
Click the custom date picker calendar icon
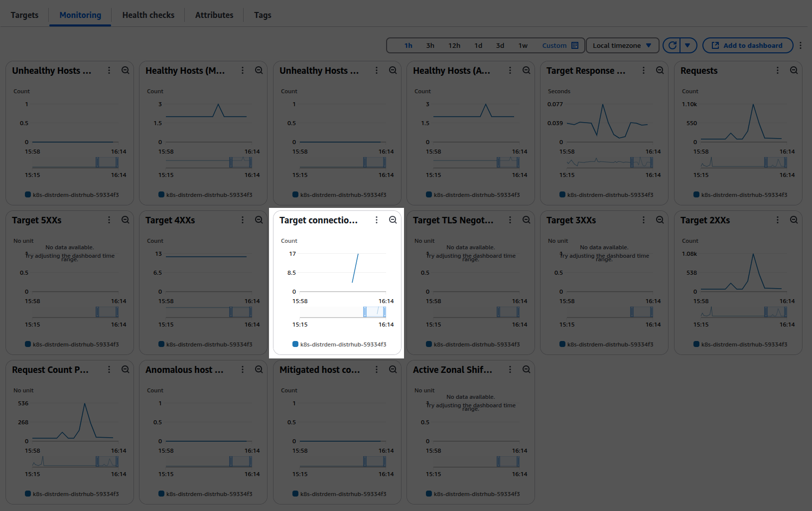click(576, 45)
